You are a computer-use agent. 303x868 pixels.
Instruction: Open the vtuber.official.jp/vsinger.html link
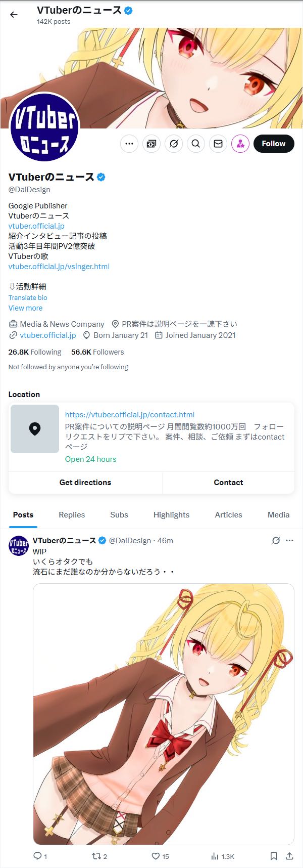(x=59, y=267)
